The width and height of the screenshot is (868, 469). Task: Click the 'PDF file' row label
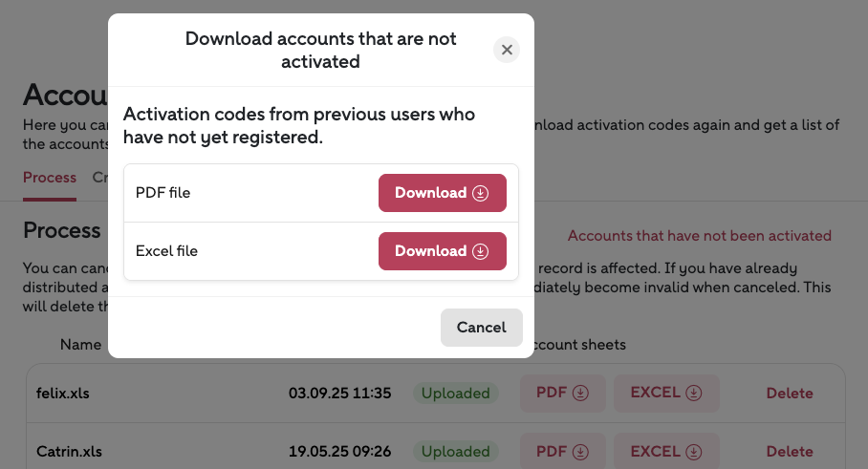pyautogui.click(x=163, y=193)
